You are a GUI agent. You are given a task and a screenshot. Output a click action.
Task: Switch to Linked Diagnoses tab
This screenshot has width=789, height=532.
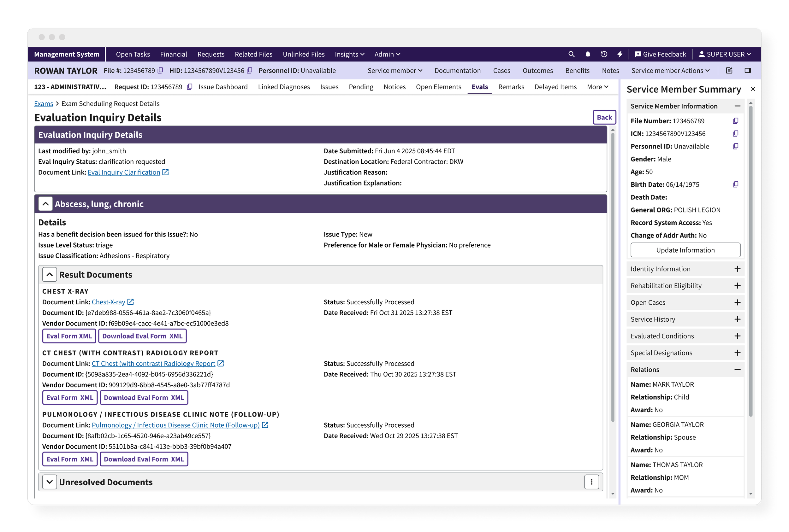pos(284,87)
